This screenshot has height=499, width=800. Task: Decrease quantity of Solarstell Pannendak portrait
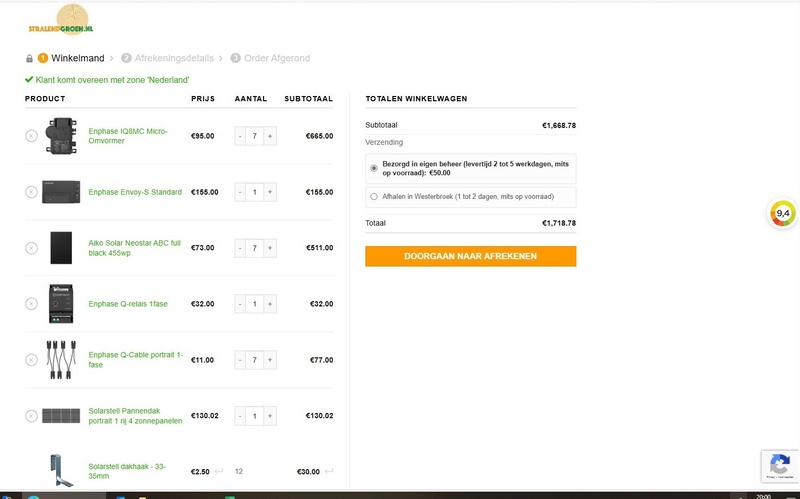point(240,416)
